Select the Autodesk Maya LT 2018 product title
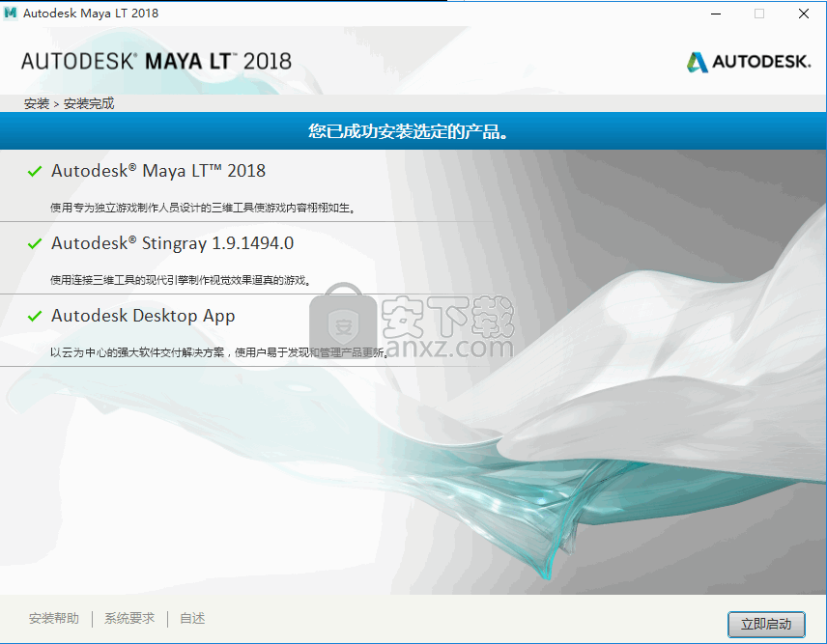Image resolution: width=827 pixels, height=644 pixels. 158,171
